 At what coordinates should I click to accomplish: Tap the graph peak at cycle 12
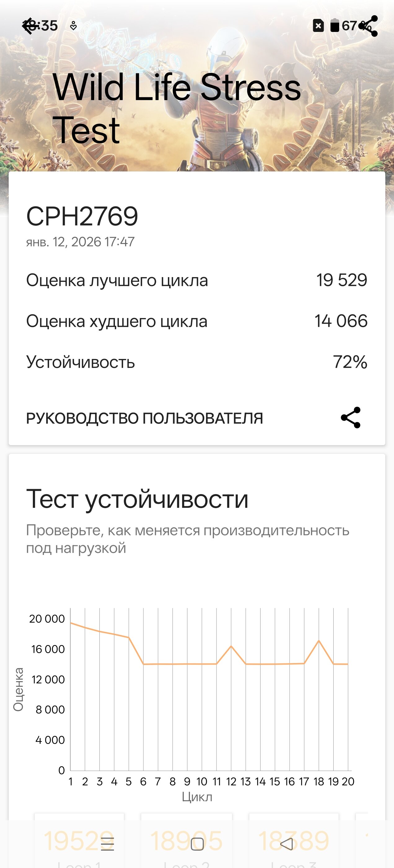pyautogui.click(x=231, y=646)
